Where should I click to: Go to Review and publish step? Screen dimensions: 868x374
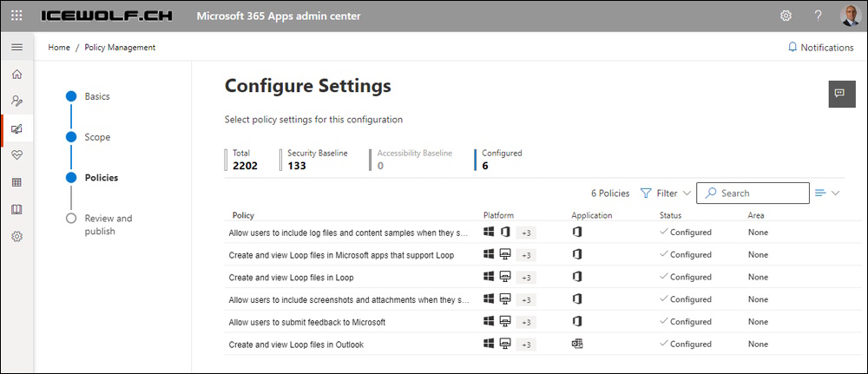click(x=99, y=225)
